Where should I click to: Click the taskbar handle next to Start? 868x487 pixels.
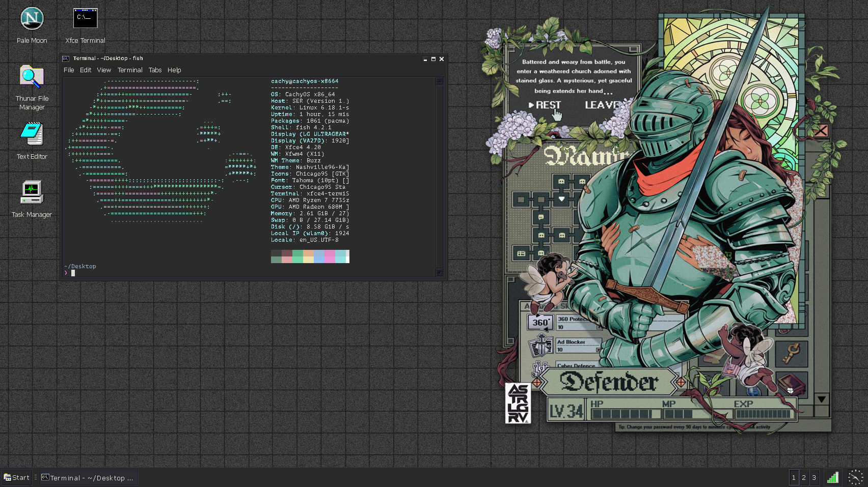[36, 477]
